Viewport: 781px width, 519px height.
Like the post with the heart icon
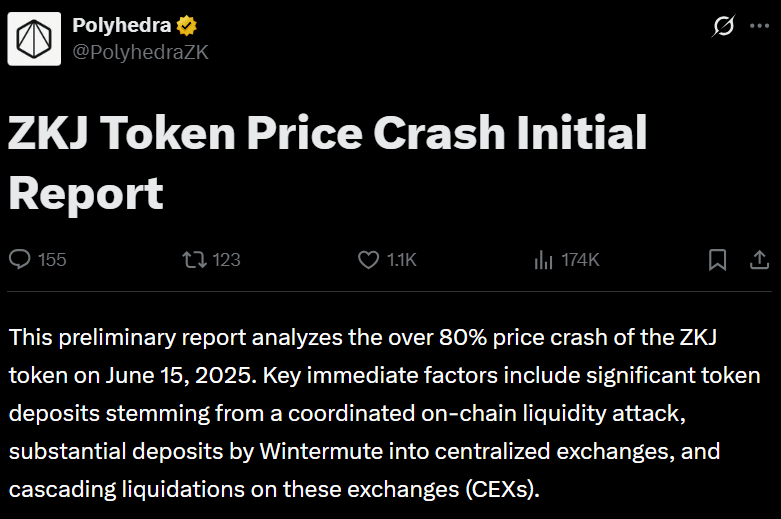point(369,260)
